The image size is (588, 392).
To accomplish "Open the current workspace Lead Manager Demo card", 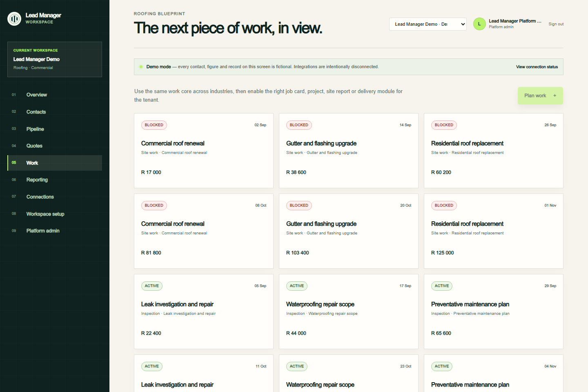I will (55, 59).
